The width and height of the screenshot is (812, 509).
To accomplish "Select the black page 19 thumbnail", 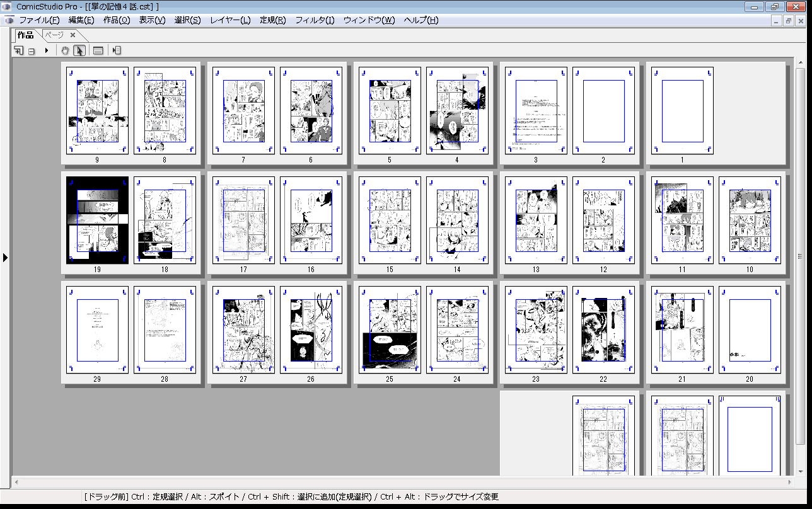I will pyautogui.click(x=97, y=220).
